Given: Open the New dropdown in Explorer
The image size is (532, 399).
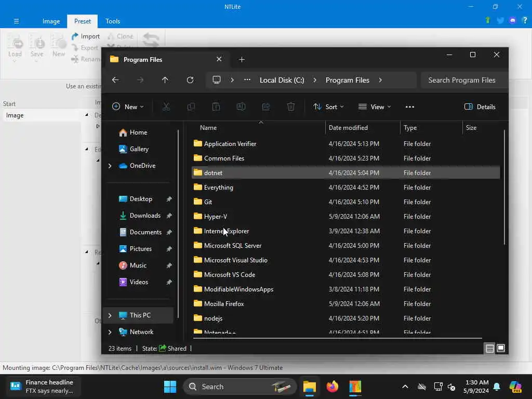Looking at the screenshot, I should tap(128, 107).
